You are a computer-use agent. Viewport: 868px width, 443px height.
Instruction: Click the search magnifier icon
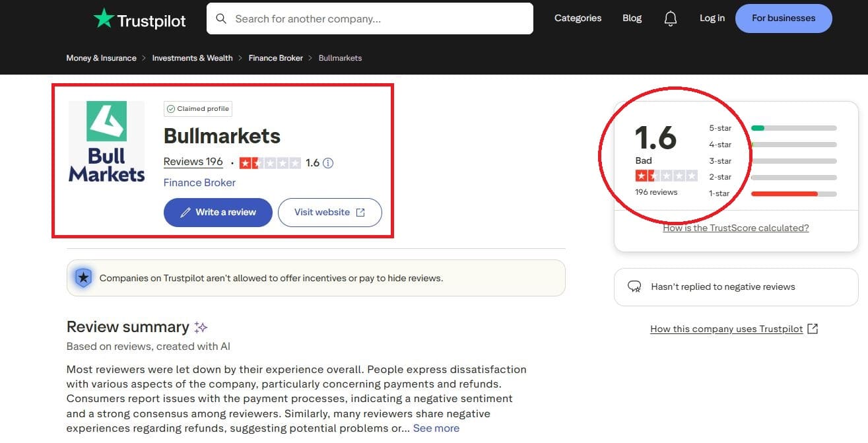coord(221,18)
